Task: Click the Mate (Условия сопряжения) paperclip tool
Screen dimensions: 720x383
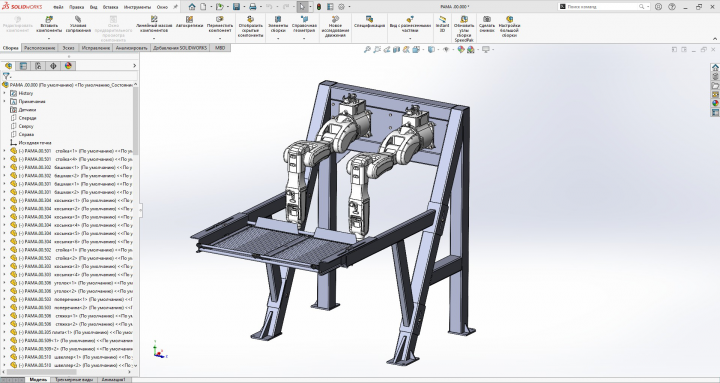Action: pyautogui.click(x=78, y=25)
